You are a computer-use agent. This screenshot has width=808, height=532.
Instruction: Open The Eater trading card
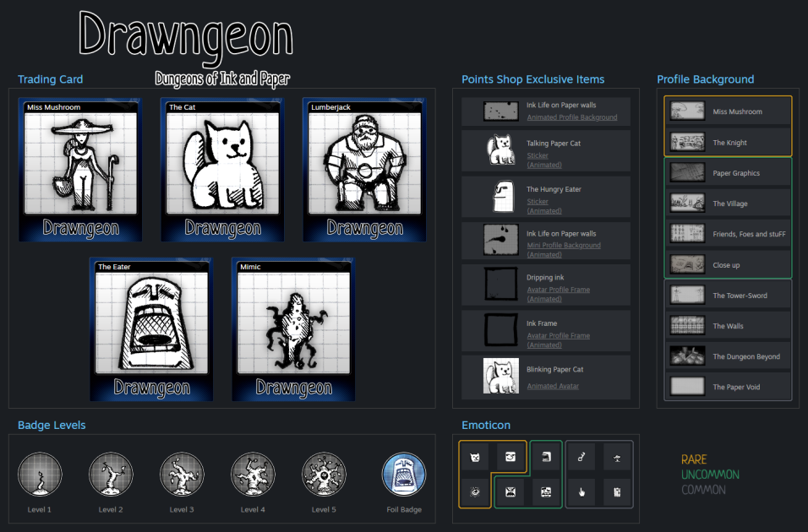pos(151,329)
